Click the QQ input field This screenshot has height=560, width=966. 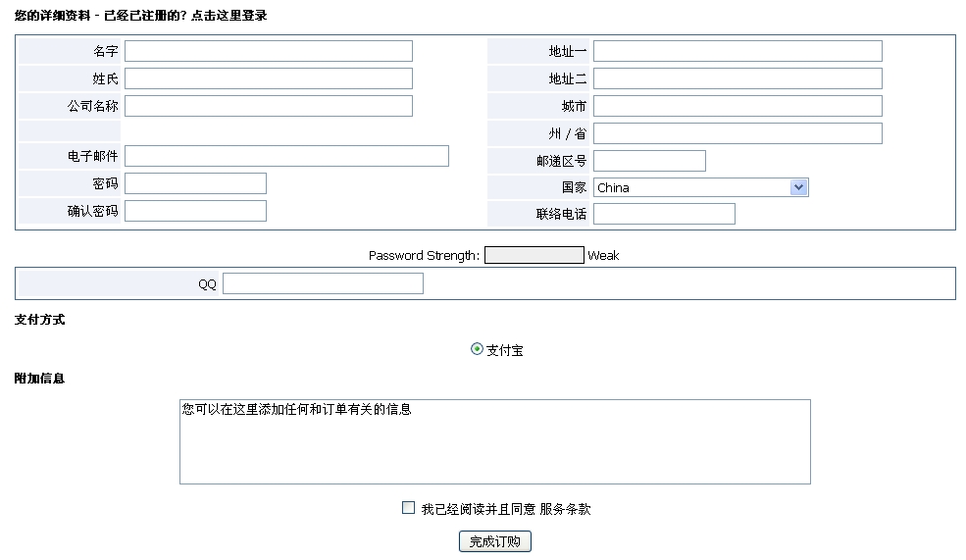(323, 283)
